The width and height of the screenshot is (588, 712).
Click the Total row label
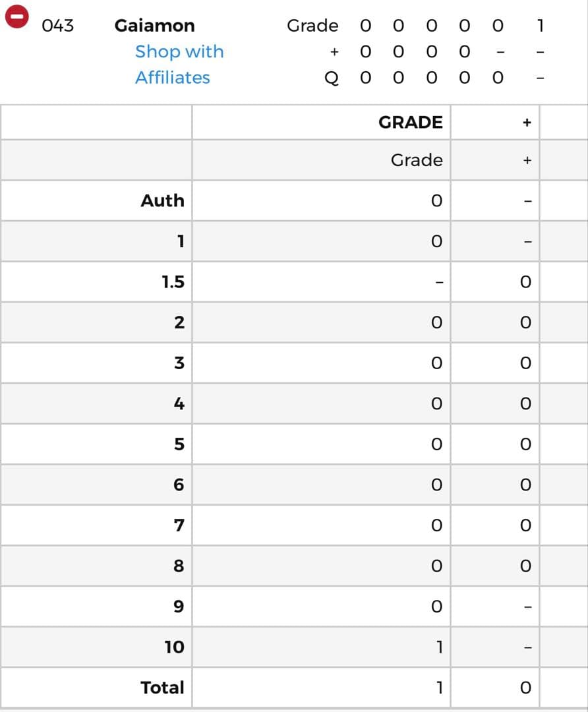tap(162, 688)
